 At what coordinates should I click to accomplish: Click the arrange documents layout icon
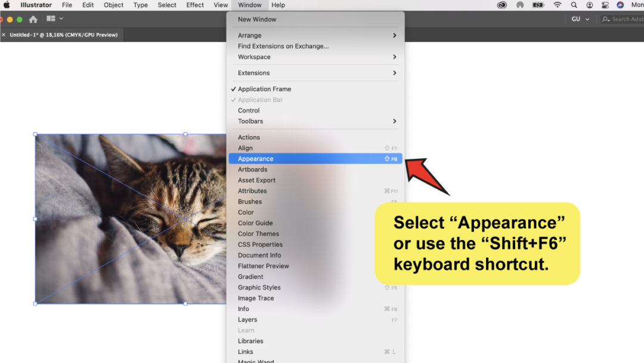click(51, 19)
